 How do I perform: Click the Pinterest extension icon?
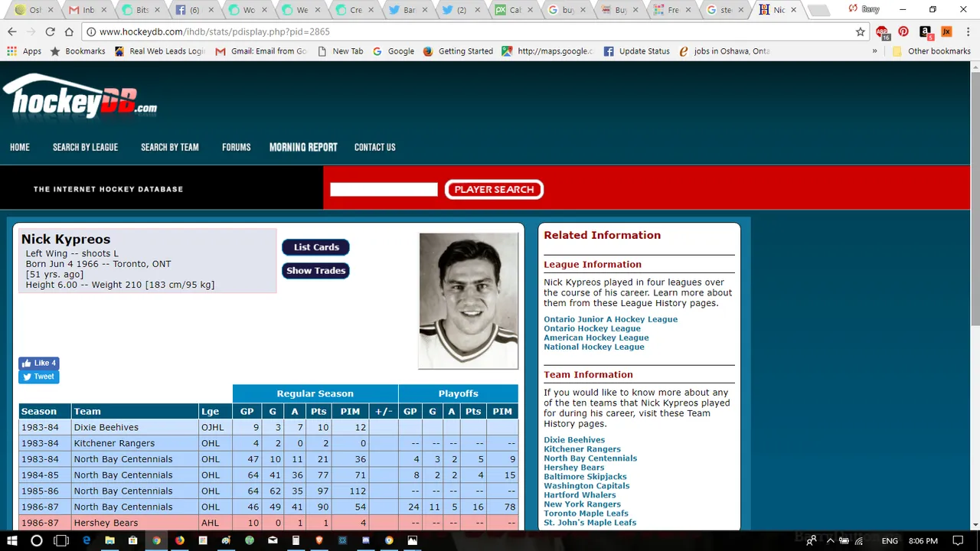(903, 31)
